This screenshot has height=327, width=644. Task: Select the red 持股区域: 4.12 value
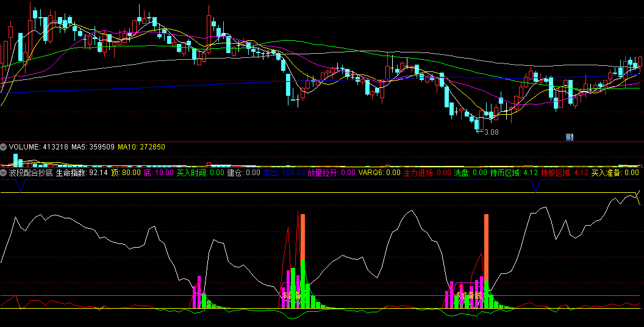point(565,173)
